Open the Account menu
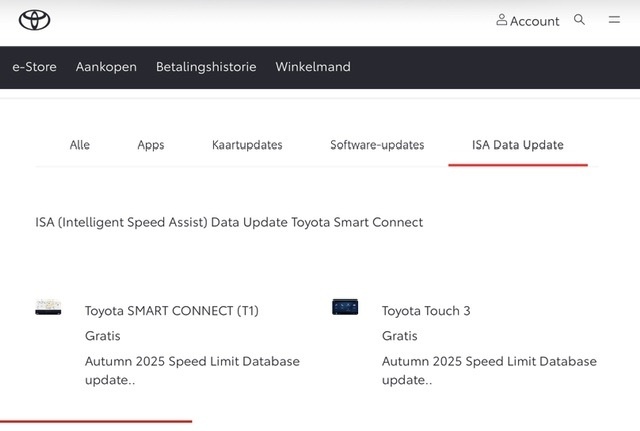The height and width of the screenshot is (431, 640). click(527, 20)
